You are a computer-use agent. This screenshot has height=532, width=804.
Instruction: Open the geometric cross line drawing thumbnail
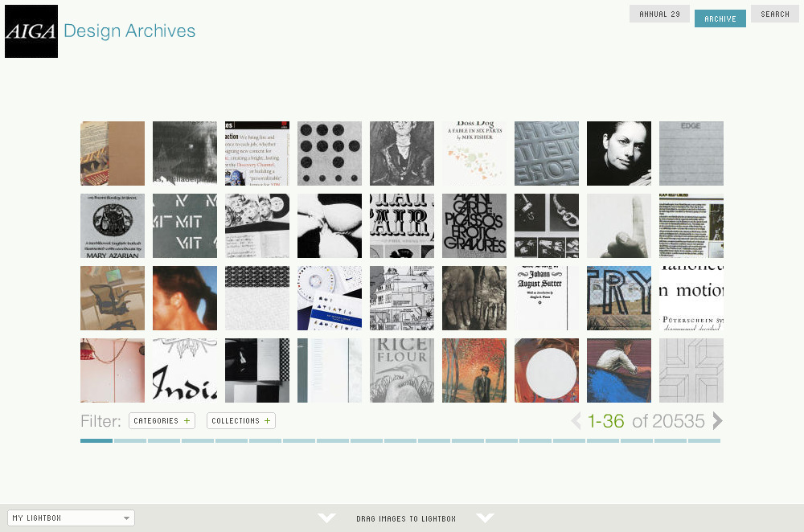691,370
